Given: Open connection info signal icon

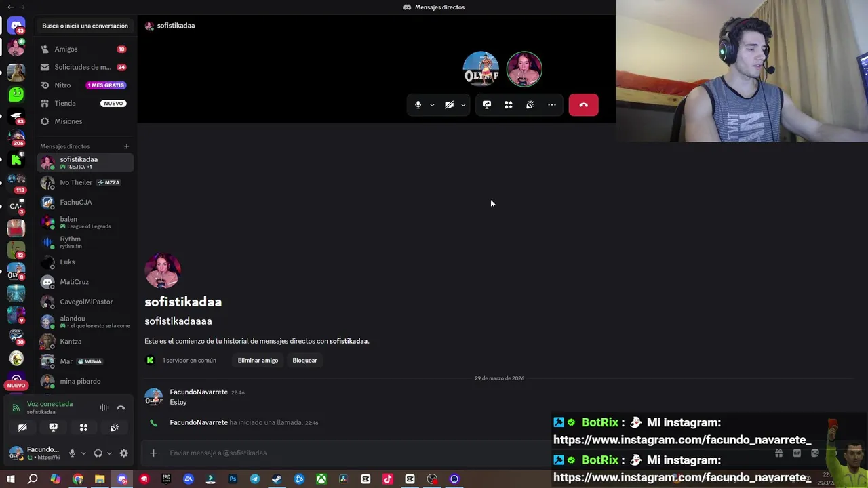Looking at the screenshot, I should (16, 407).
